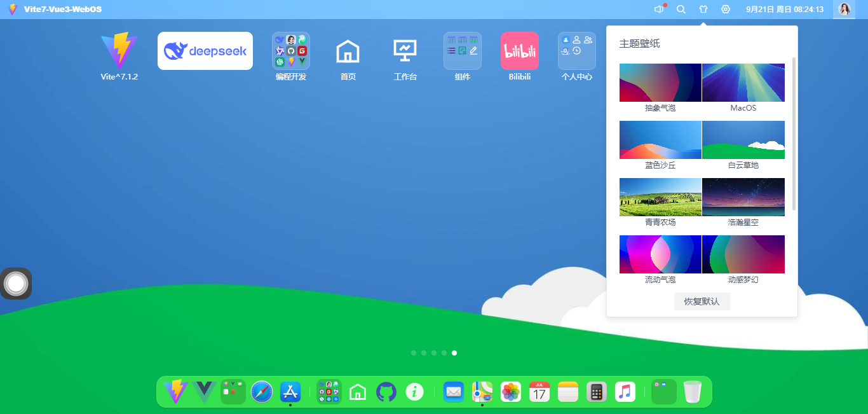
Task: Open the Trash bin in the dock
Action: pos(693,392)
